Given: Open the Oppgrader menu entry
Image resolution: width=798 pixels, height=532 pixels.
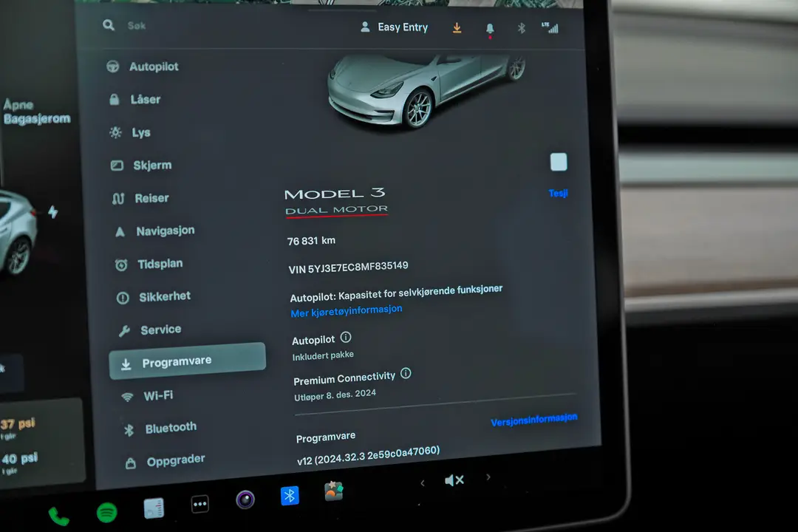Looking at the screenshot, I should pos(166,461).
